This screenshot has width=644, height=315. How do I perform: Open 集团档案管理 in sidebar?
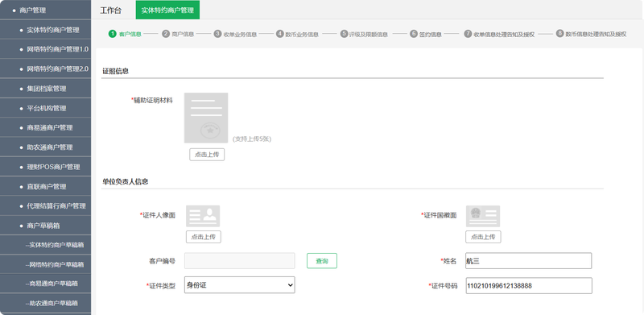point(46,89)
